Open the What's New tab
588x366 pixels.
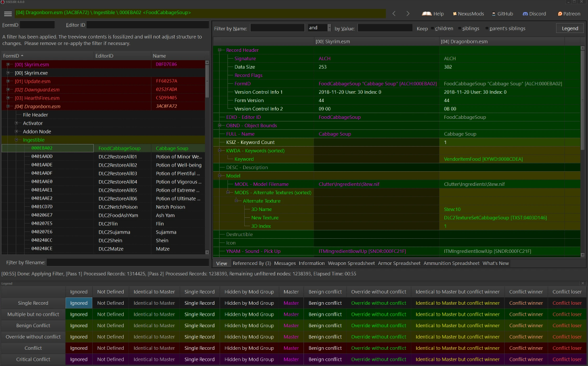pos(495,263)
